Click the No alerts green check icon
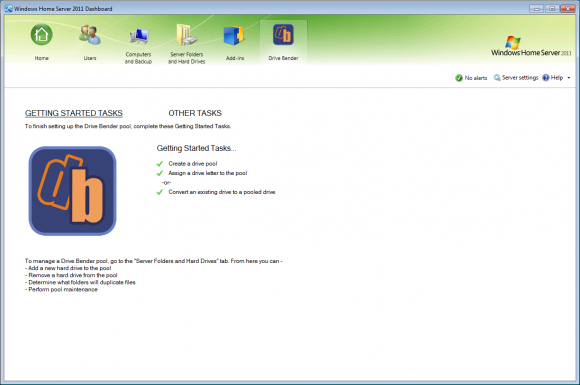This screenshot has width=580, height=385. [x=459, y=78]
